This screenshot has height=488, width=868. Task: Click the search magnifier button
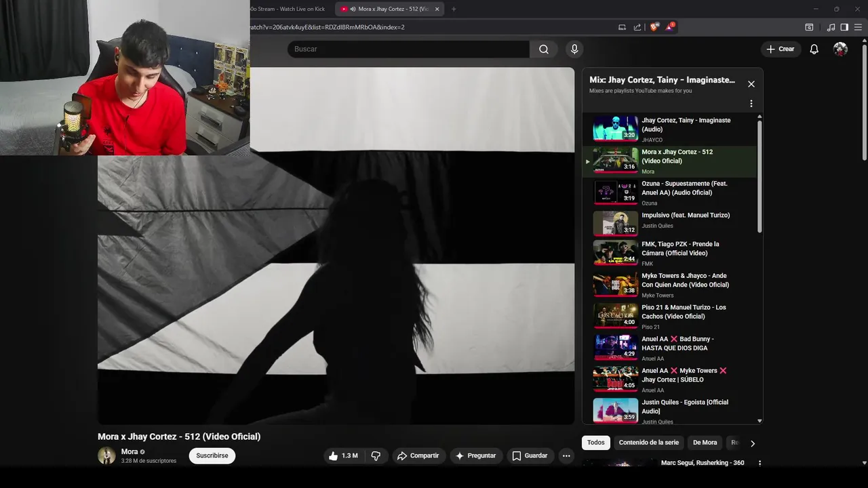(x=544, y=49)
